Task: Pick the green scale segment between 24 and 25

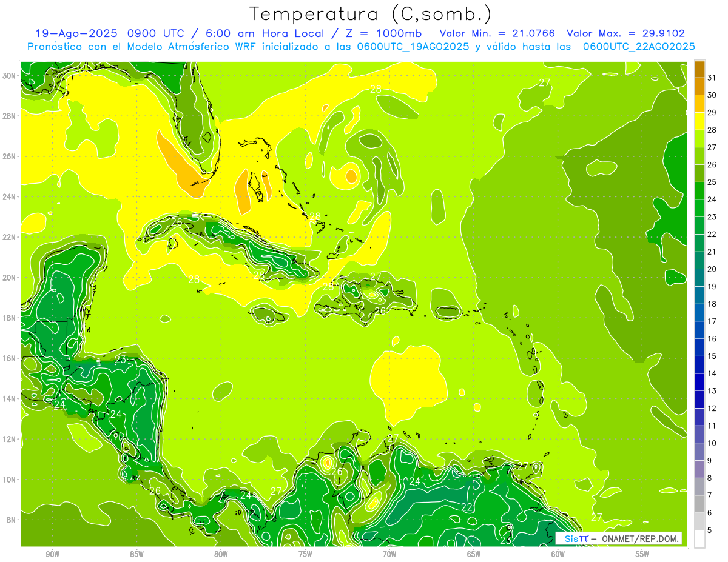Action: (699, 191)
